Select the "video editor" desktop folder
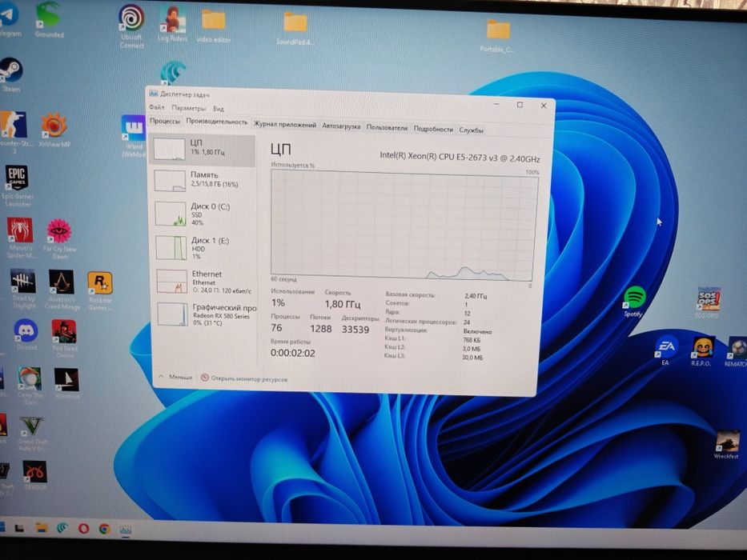747x560 pixels. click(214, 26)
